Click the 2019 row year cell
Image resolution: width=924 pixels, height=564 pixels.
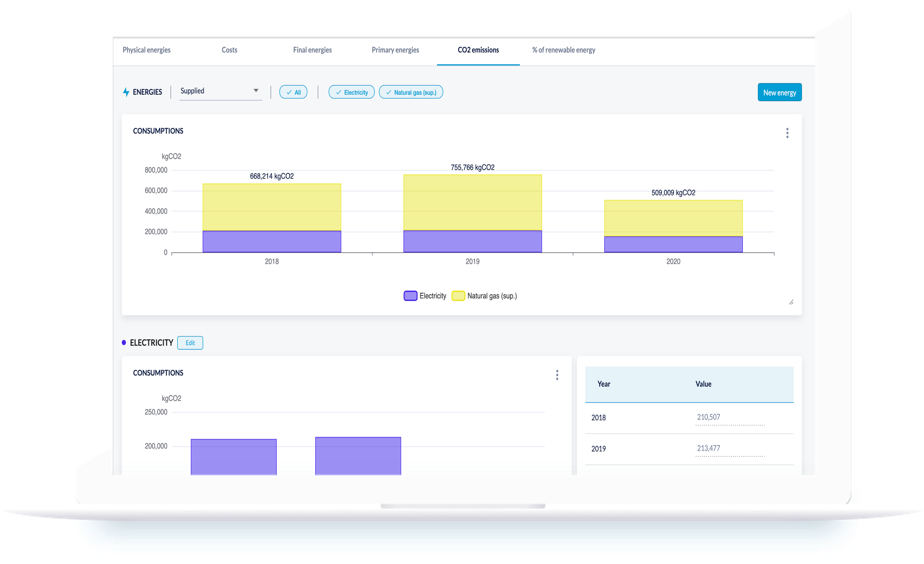598,449
